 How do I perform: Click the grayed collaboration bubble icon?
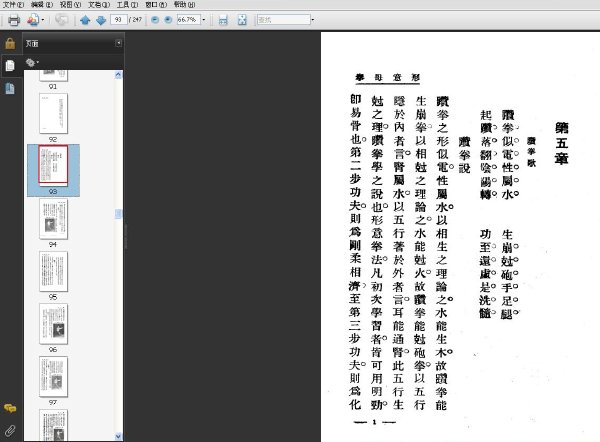(61, 20)
